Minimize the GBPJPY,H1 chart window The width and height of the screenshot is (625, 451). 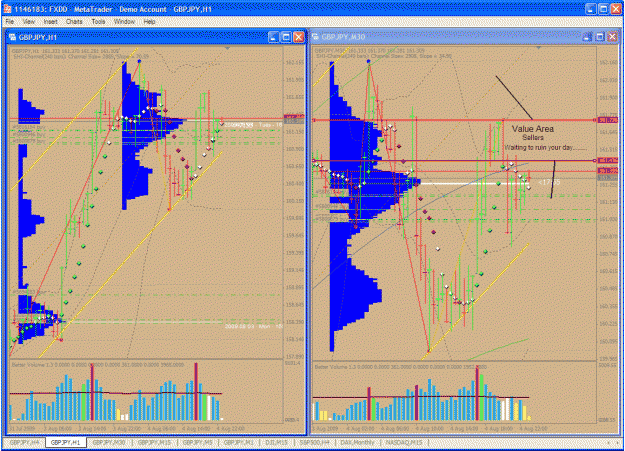(273, 37)
